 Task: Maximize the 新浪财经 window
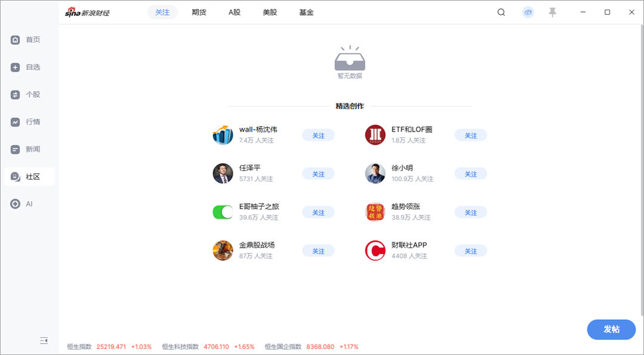(607, 13)
